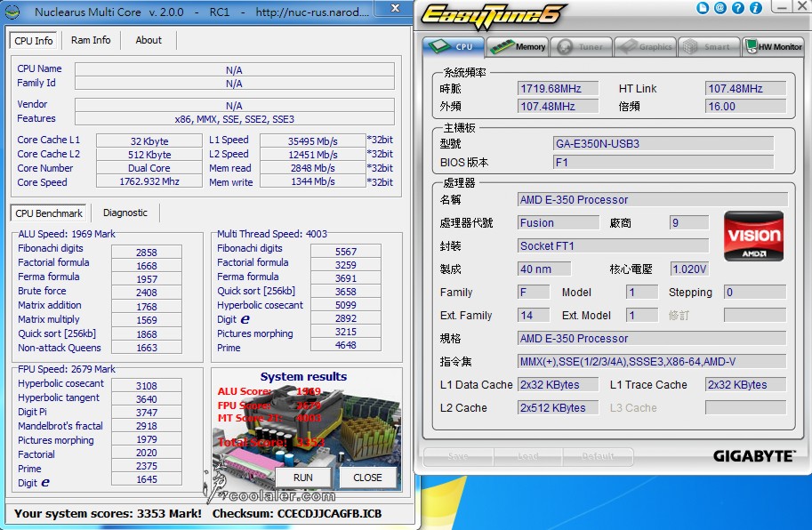Minimize the EasyTune6 window

tap(782, 7)
